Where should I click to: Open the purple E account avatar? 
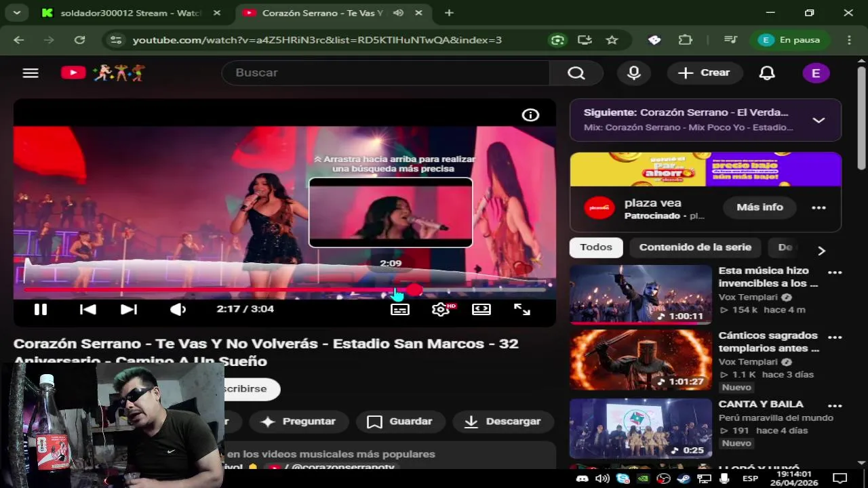pos(816,73)
